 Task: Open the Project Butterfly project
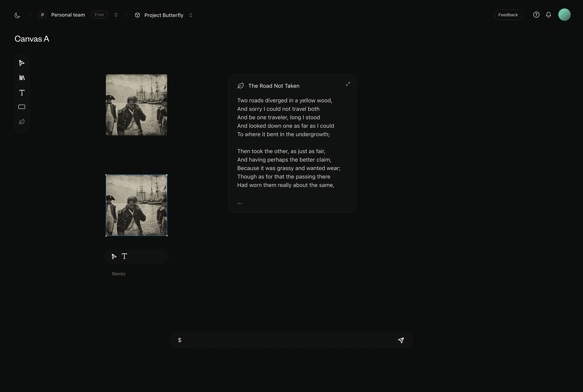[x=164, y=15]
